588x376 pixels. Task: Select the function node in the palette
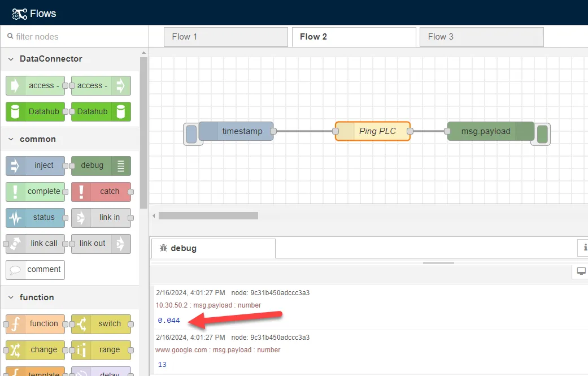tap(35, 323)
